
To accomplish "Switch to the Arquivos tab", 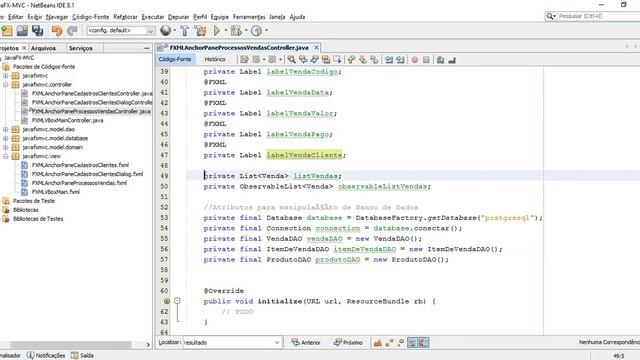I will 43,48.
